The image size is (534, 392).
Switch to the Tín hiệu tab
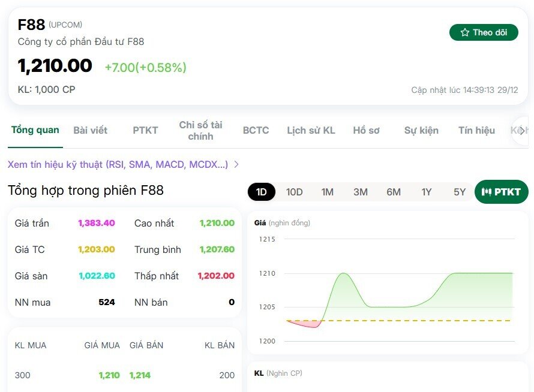tap(476, 130)
